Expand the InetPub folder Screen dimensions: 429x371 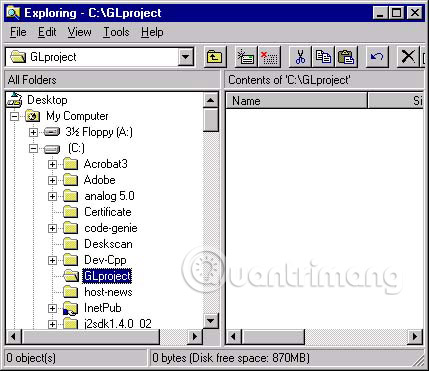click(52, 309)
